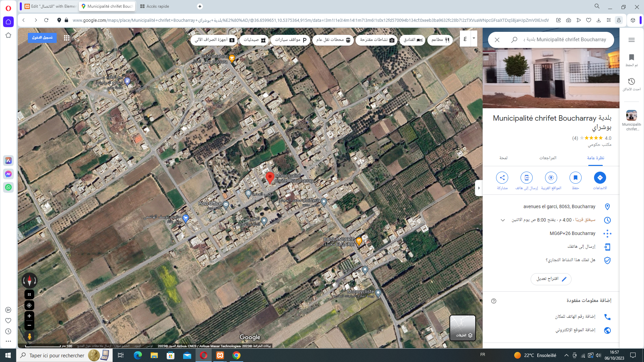Screen dimensions: 644x362
Task: Toggle the Layers map view thumbnail
Action: click(462, 327)
